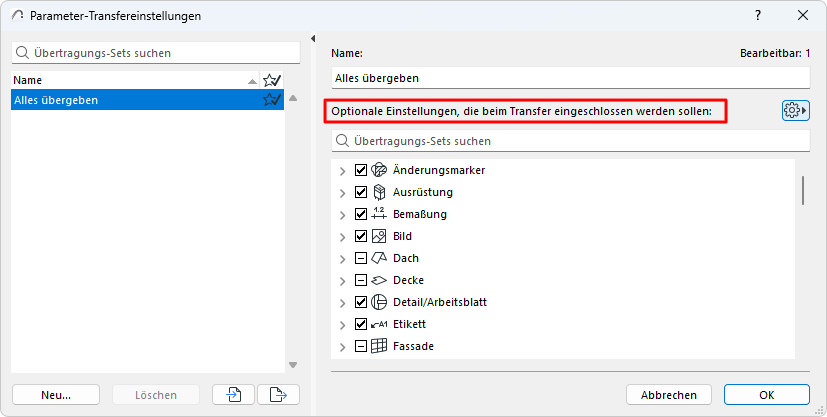Expand the Decke tree node

click(x=343, y=280)
